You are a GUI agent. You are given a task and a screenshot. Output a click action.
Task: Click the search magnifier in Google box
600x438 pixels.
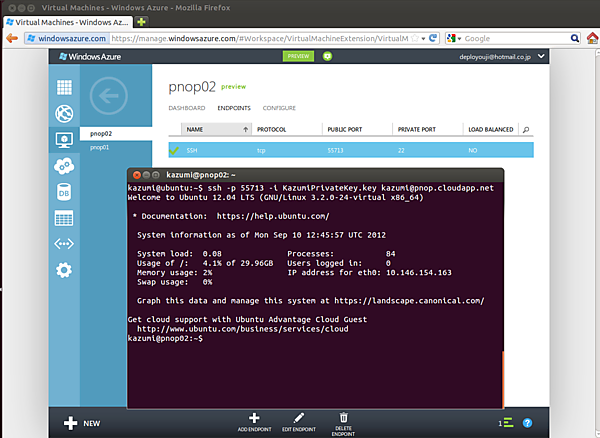[x=575, y=38]
